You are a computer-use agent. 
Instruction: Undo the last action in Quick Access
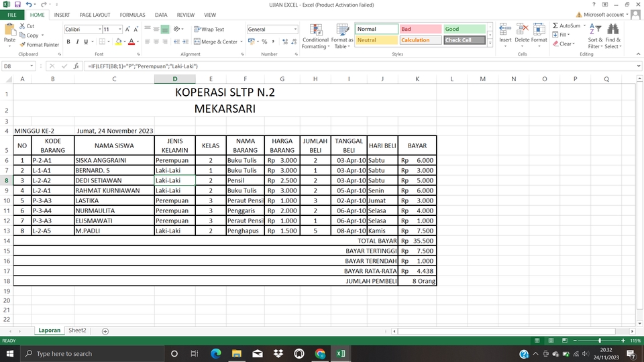[x=29, y=5]
